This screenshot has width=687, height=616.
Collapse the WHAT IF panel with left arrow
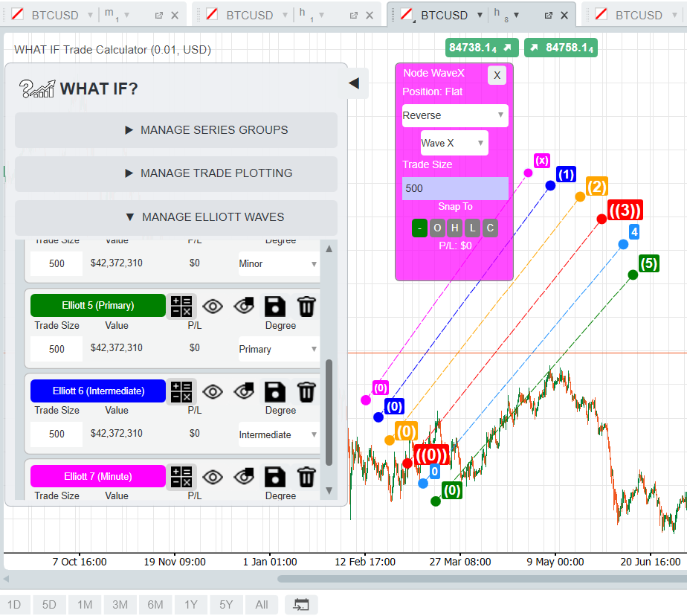pos(354,83)
